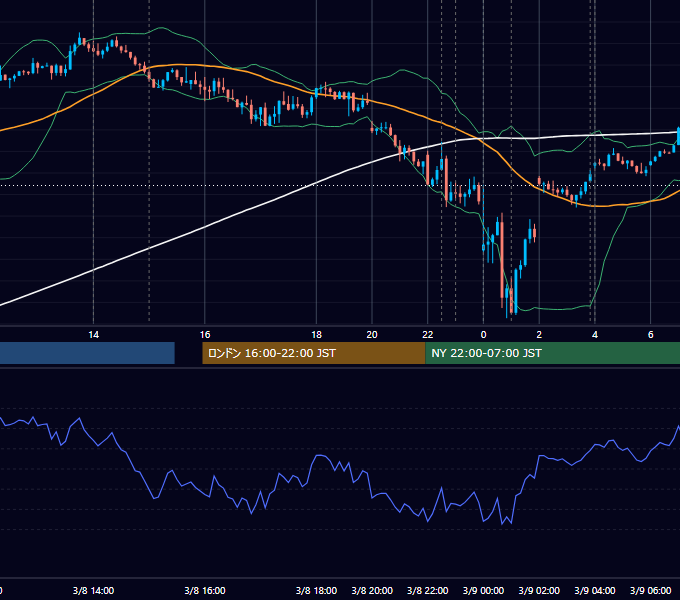This screenshot has width=680, height=600.
Task: Click the 3/9 00:00 time label
Action: (483, 590)
